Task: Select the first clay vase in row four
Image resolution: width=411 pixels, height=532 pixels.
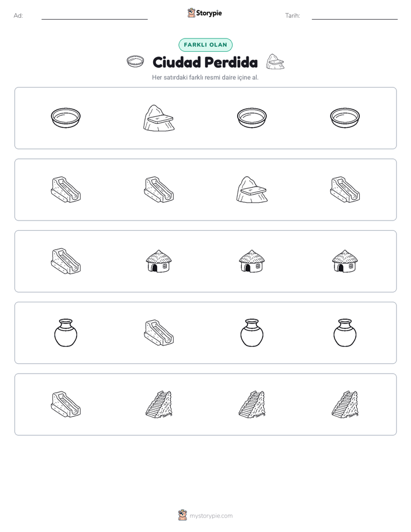Action: pos(66,333)
